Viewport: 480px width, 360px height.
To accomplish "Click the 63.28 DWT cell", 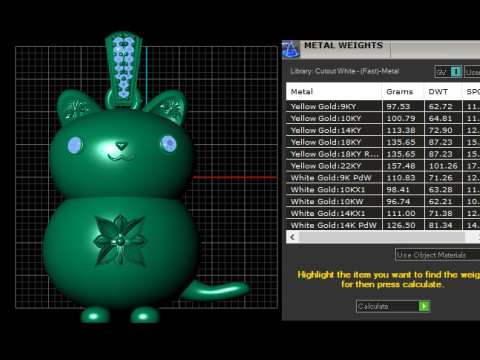I will [443, 190].
